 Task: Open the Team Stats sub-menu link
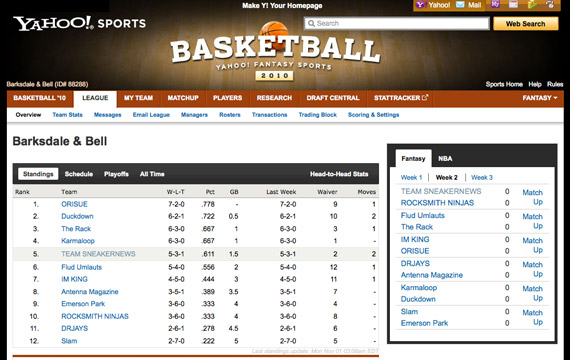67,115
